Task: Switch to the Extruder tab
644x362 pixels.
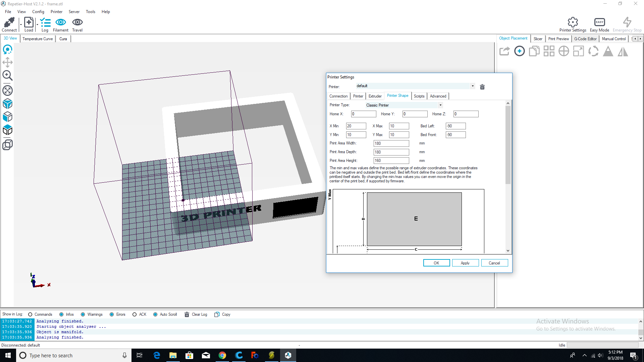Action: click(x=375, y=96)
